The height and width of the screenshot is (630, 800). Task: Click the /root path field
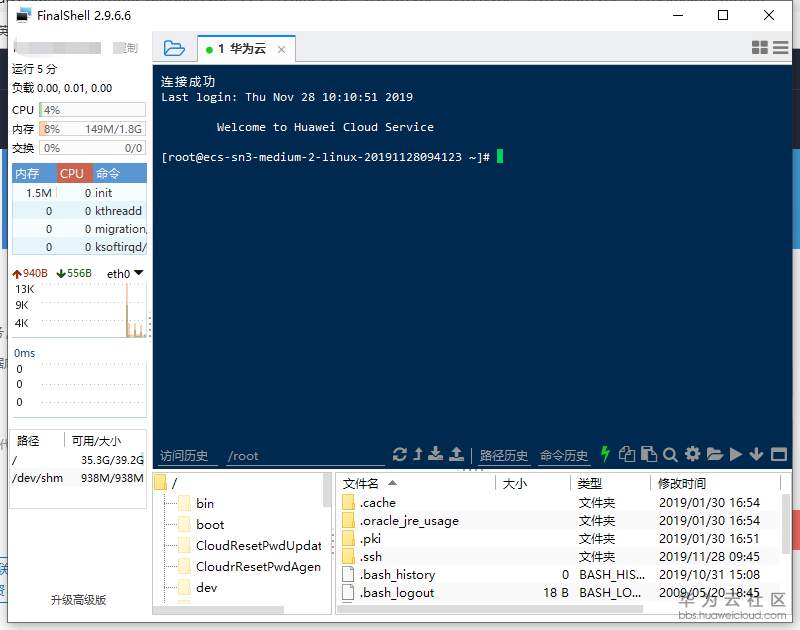pos(306,456)
